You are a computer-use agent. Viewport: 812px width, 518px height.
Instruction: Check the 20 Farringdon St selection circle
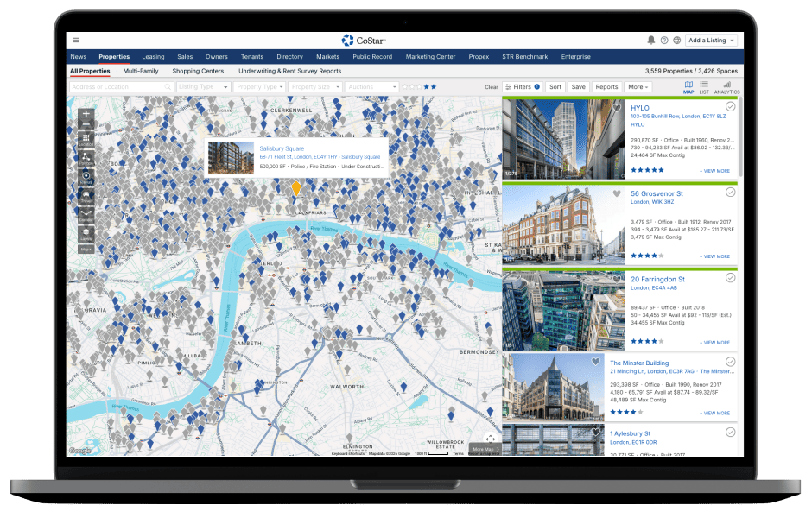(731, 278)
